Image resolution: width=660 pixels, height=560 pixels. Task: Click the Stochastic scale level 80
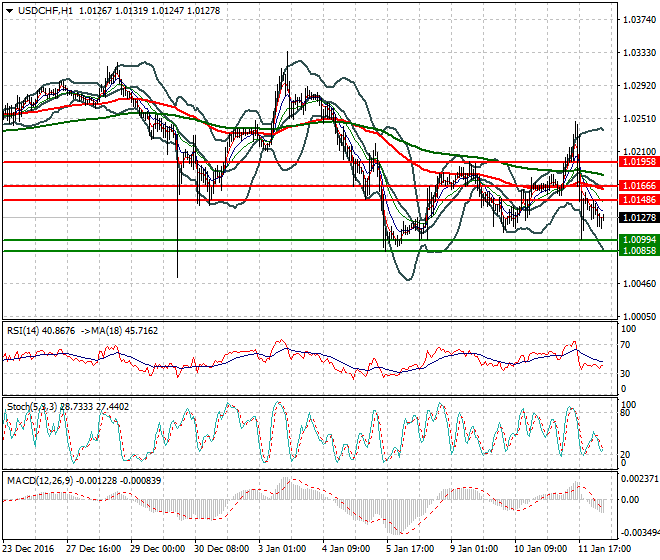click(x=627, y=413)
